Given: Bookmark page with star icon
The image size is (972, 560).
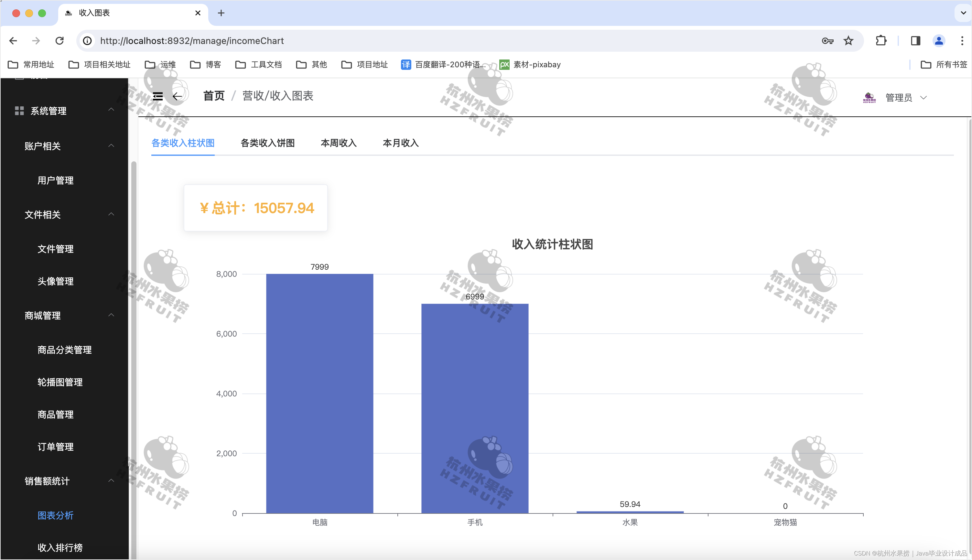Looking at the screenshot, I should click(x=848, y=41).
